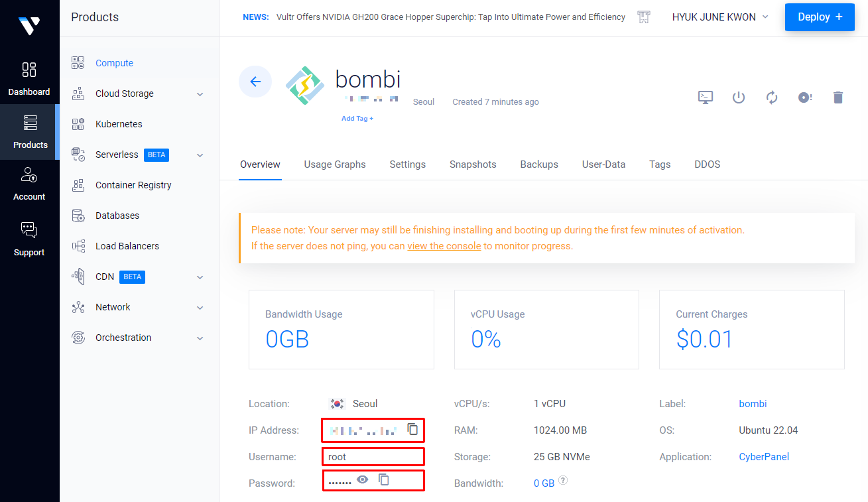Viewport: 868px width, 502px height.
Task: Click the 1024.00 MB RAM value
Action: (560, 430)
